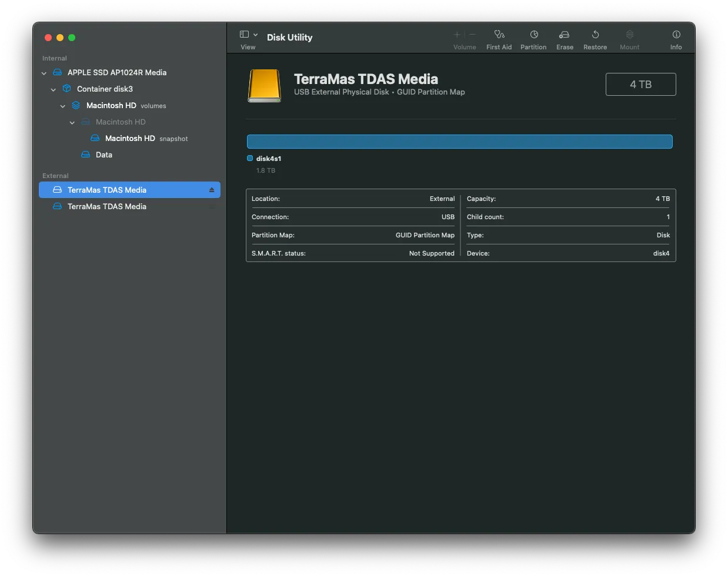Click the Mount toolbar icon
This screenshot has width=728, height=577.
[x=629, y=35]
